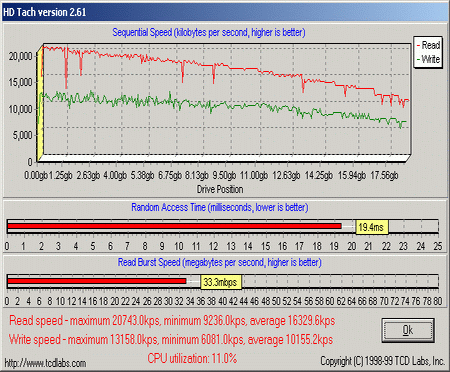
Task: Click the 9.50gb drive position label
Action: click(224, 175)
